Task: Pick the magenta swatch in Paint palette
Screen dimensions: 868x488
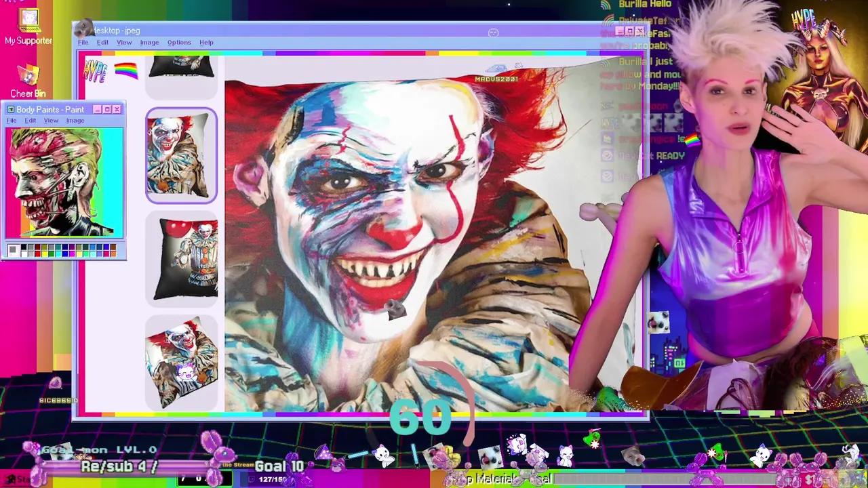Action: tap(72, 254)
